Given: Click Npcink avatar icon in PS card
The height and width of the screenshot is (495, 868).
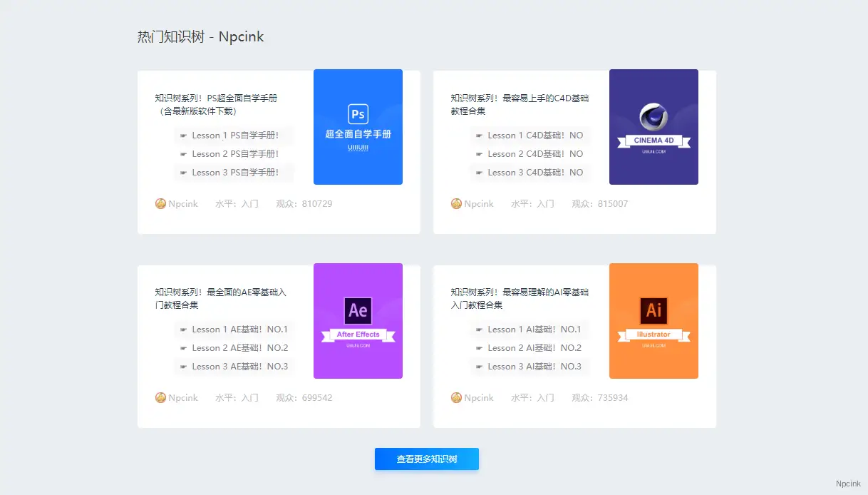Looking at the screenshot, I should [160, 204].
